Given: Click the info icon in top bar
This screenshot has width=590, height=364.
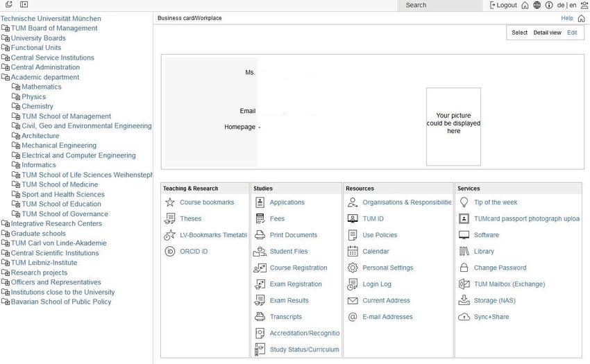Looking at the screenshot, I should coord(549,5).
